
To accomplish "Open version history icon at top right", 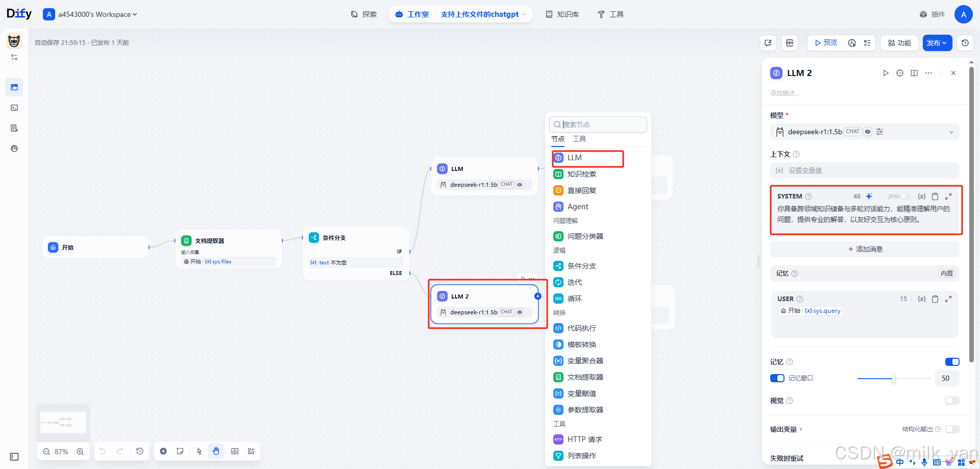I will (965, 43).
